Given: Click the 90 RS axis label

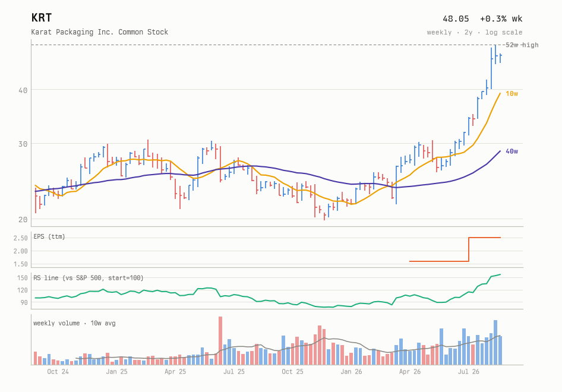Looking at the screenshot, I should point(24,302).
